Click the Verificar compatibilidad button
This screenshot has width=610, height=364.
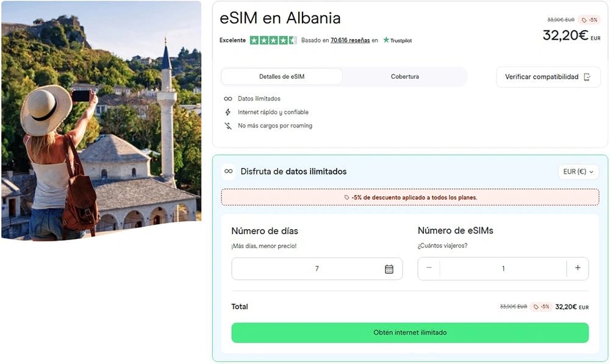coord(548,77)
